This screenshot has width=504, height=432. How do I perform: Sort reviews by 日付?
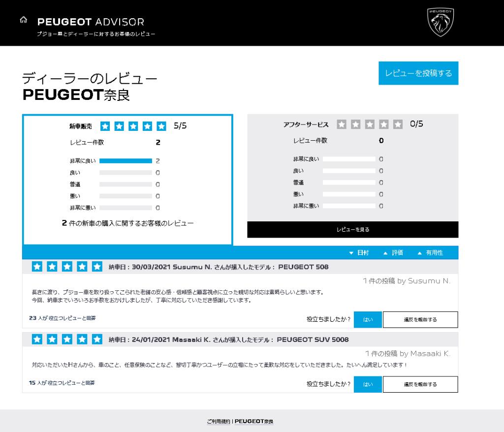[359, 253]
